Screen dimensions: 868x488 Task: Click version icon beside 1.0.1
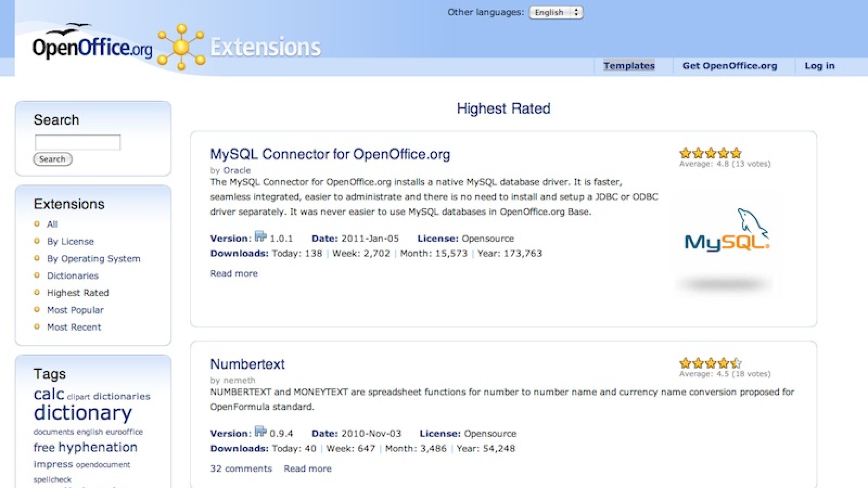point(260,236)
